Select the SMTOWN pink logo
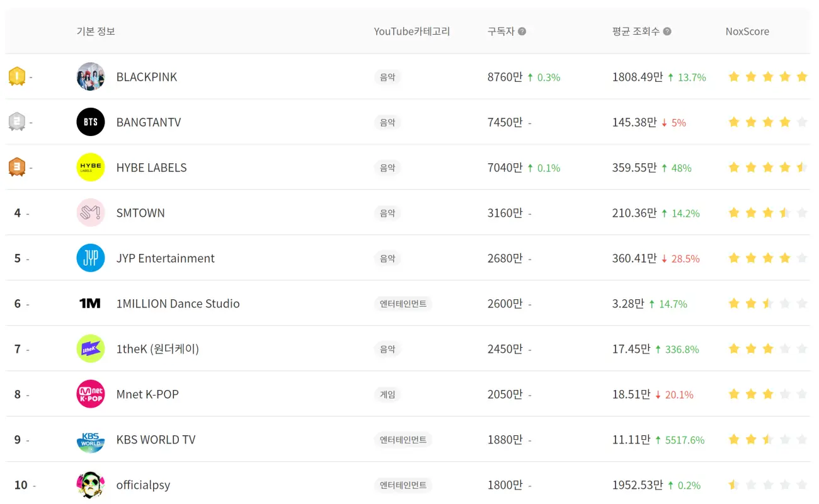The height and width of the screenshot is (504, 819). click(x=91, y=213)
